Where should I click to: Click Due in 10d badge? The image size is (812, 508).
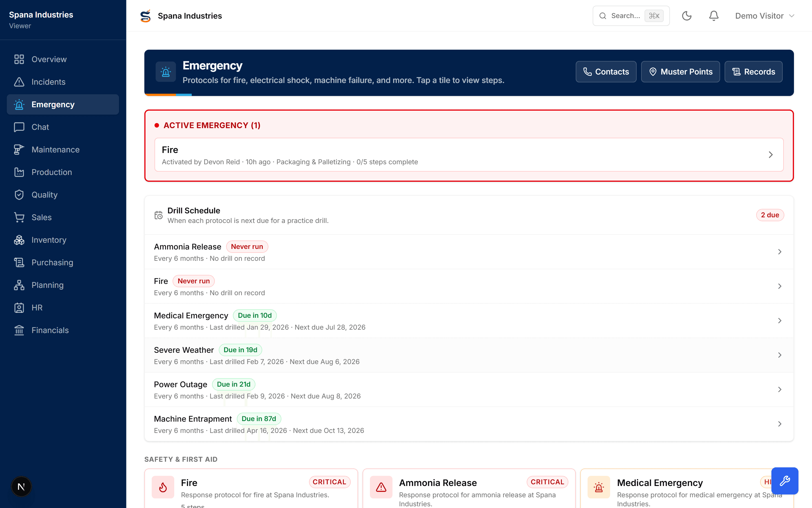pyautogui.click(x=255, y=316)
